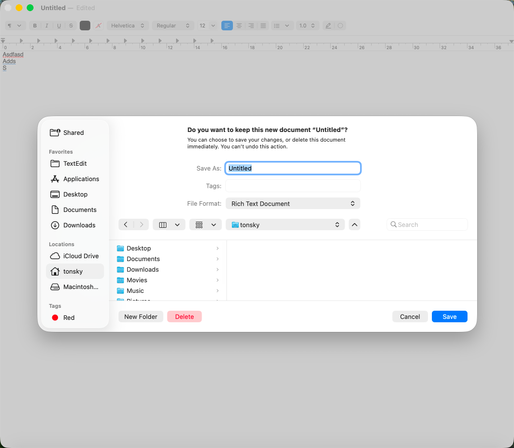Collapse the dialog with the up chevron button
The image size is (514, 448).
click(x=354, y=225)
